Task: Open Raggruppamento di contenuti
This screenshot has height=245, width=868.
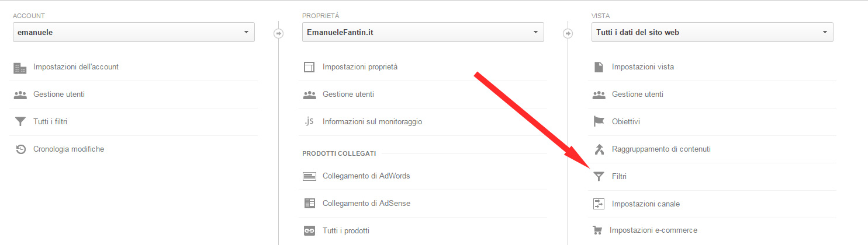Action: click(x=661, y=149)
